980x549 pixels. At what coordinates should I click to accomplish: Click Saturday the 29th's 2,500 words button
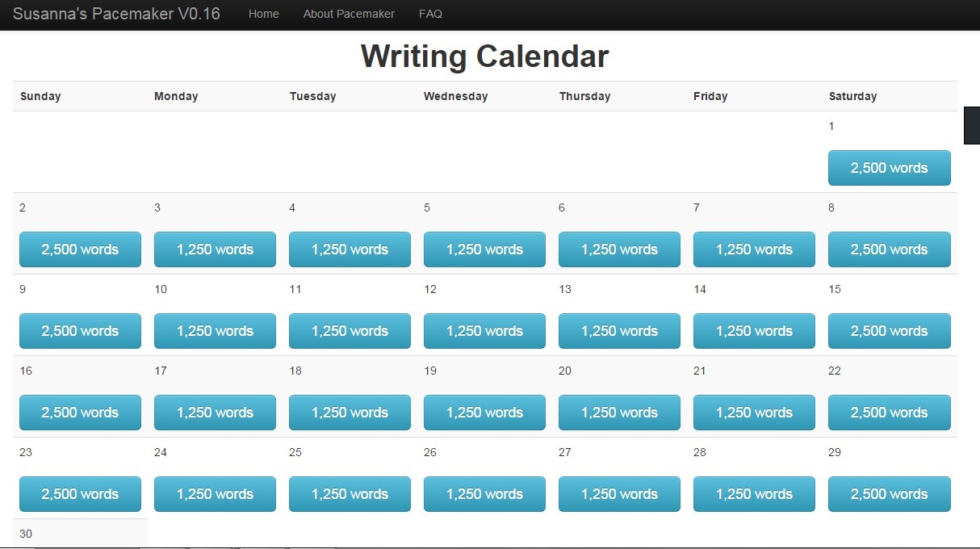point(889,494)
